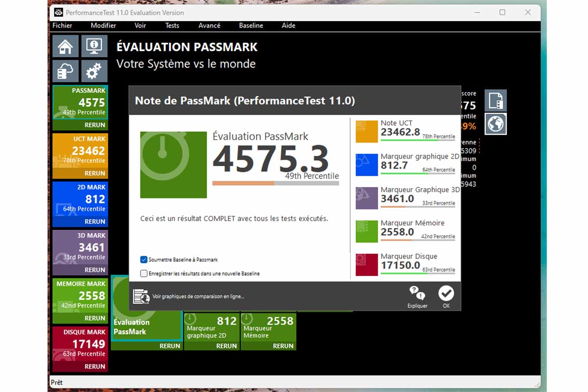The image size is (588, 392).
Task: Click the Expliquer help icon
Action: [417, 294]
